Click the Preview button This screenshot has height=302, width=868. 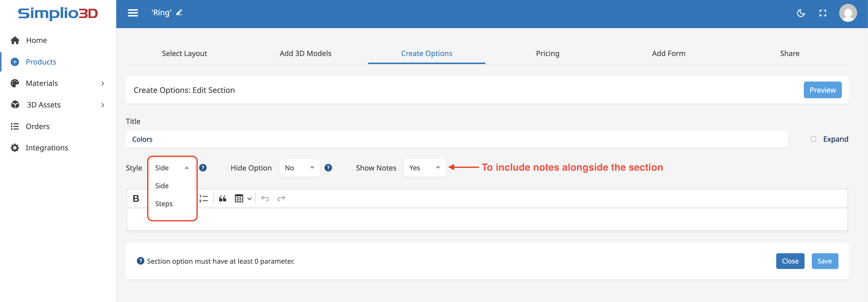(822, 90)
